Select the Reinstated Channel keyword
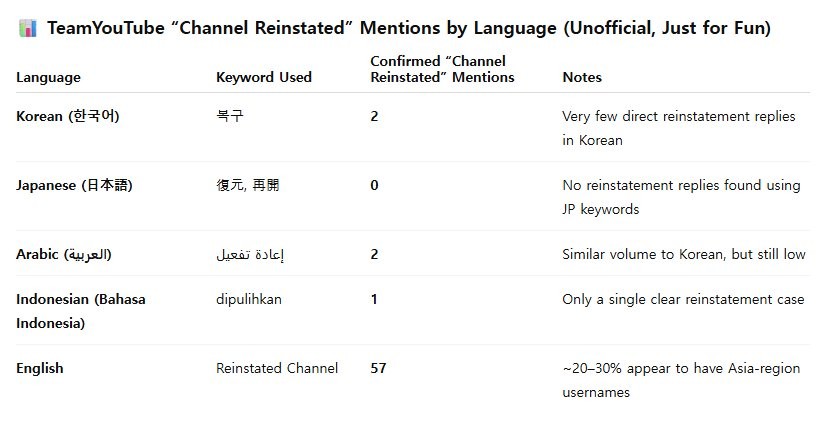 [x=277, y=368]
